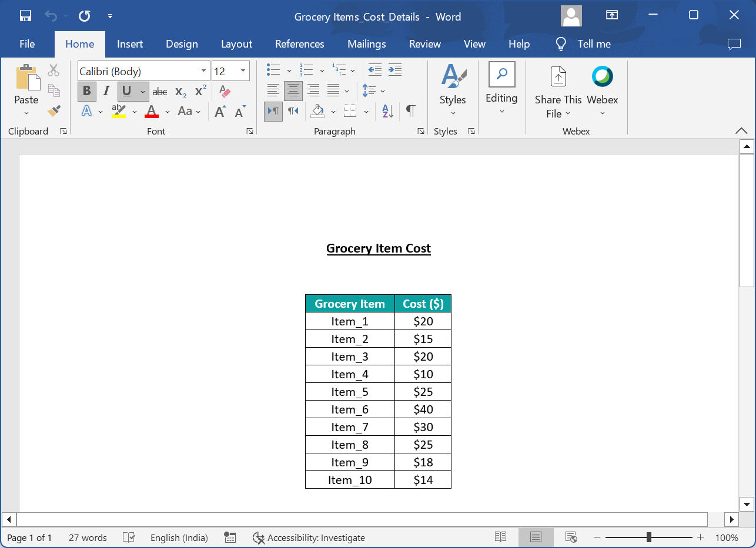Click the Cut scissors icon
The width and height of the screenshot is (756, 548).
(x=53, y=70)
